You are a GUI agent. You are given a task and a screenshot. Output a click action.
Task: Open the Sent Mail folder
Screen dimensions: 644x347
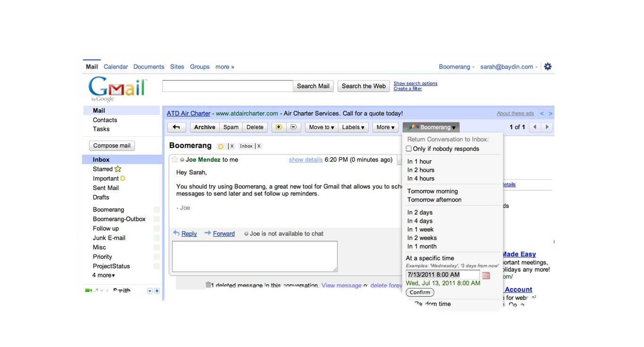(x=106, y=188)
